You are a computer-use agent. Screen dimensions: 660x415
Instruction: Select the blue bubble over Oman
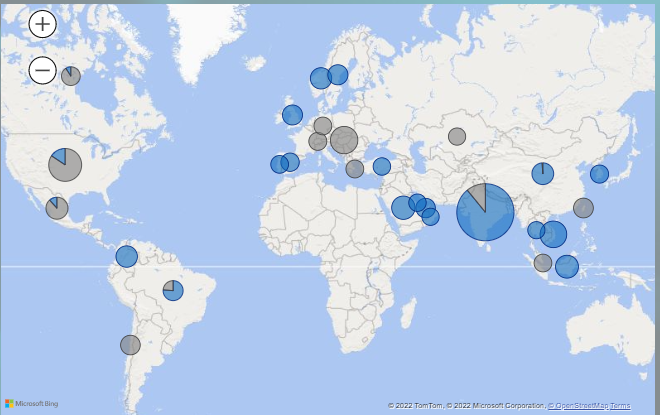pyautogui.click(x=430, y=217)
